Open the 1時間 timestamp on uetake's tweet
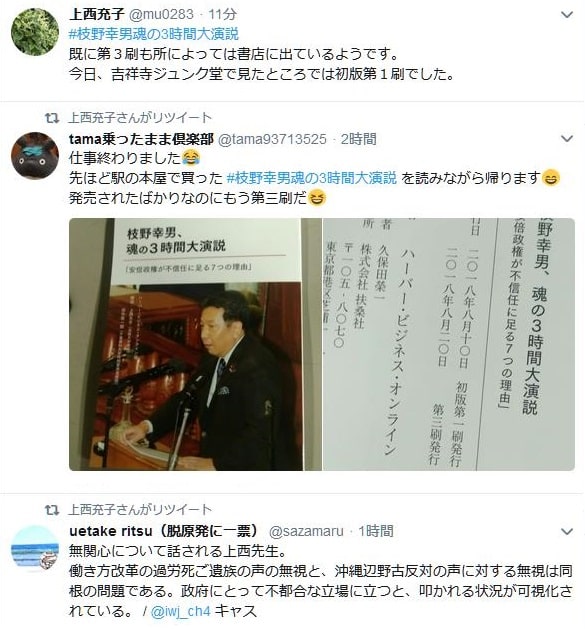This screenshot has height=629, width=585. click(376, 531)
